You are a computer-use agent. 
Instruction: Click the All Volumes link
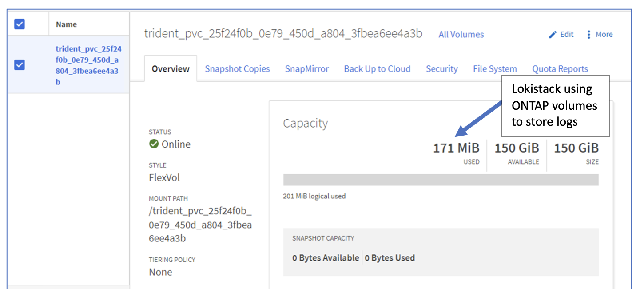(x=461, y=35)
